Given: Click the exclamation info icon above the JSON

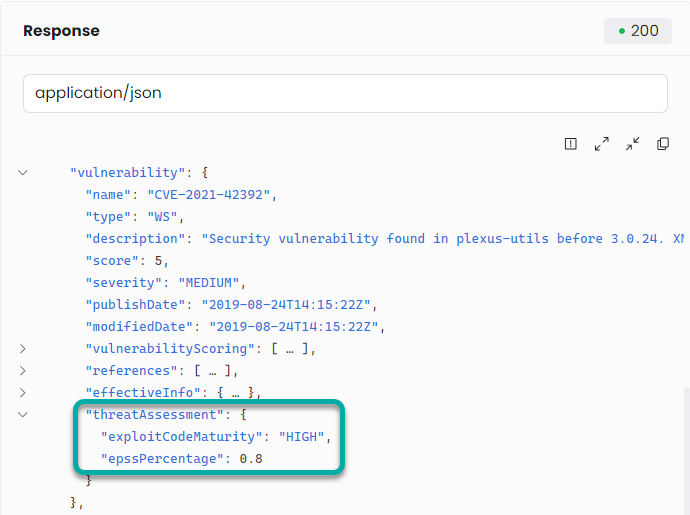Looking at the screenshot, I should [x=570, y=143].
